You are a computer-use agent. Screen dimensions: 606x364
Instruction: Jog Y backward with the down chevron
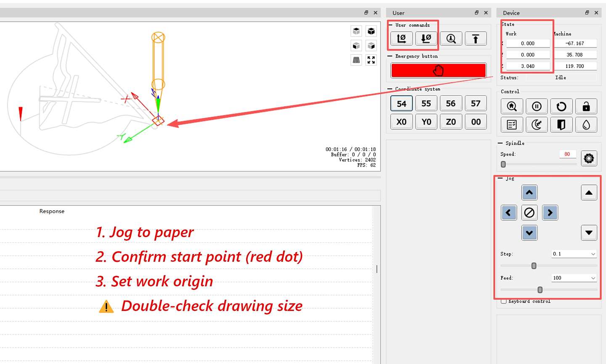pyautogui.click(x=529, y=233)
